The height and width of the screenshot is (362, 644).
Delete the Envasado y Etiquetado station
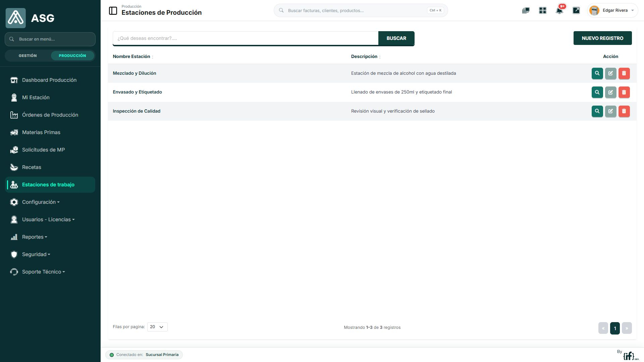[x=624, y=92]
